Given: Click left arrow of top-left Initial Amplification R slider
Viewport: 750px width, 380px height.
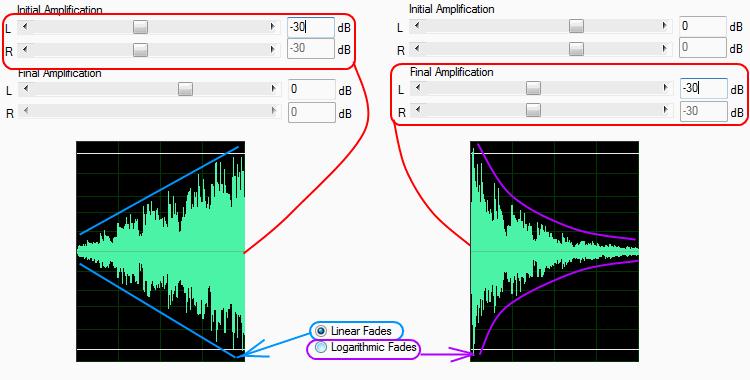Looking at the screenshot, I should [25, 49].
